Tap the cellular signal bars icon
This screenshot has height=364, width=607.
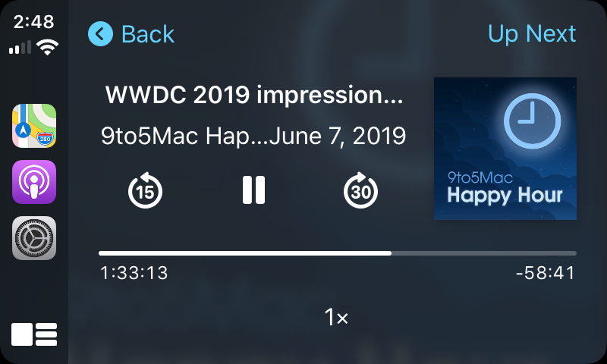[20, 48]
